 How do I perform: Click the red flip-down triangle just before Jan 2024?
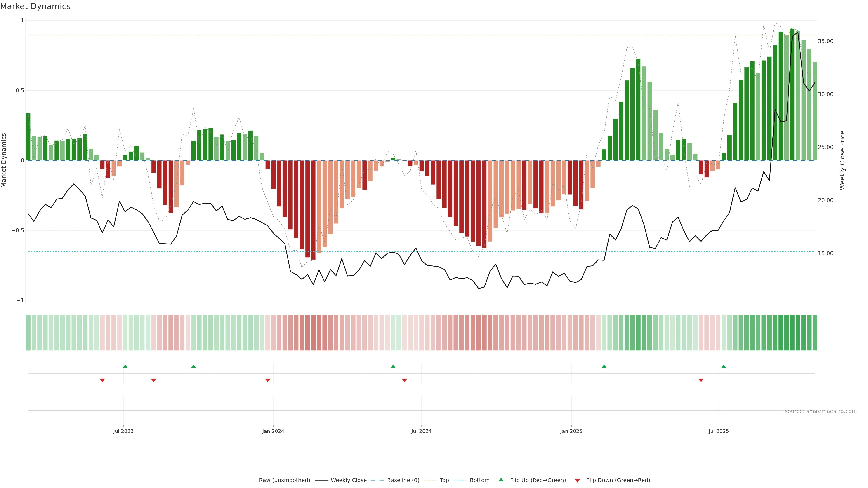pyautogui.click(x=268, y=380)
